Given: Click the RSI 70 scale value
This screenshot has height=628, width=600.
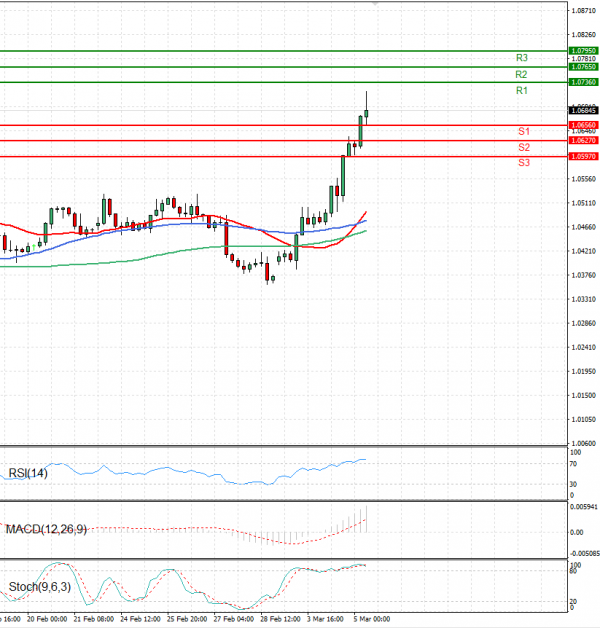Looking at the screenshot, I should coord(573,464).
